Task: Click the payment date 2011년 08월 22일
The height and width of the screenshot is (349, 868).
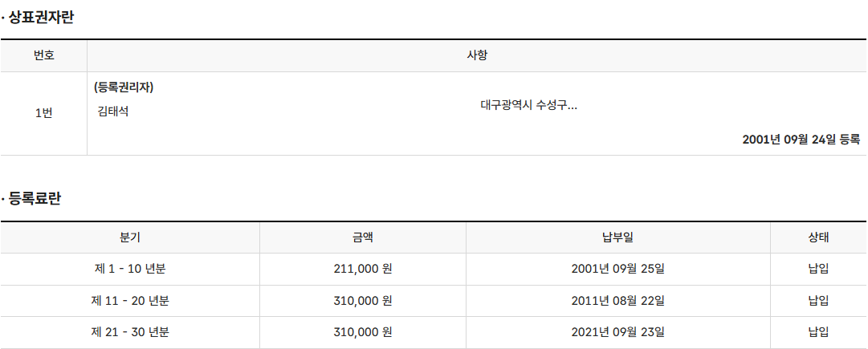Action: click(x=617, y=301)
